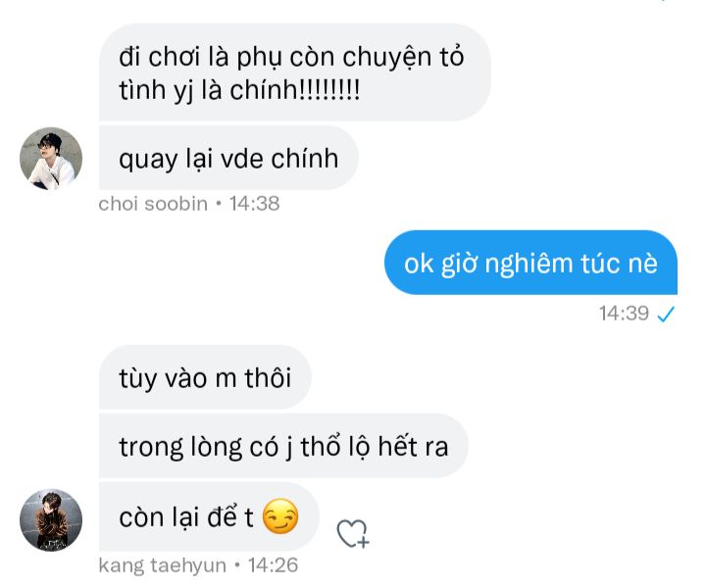Select the "còn lại để t" message bubble
706x588 pixels.
[x=210, y=516]
